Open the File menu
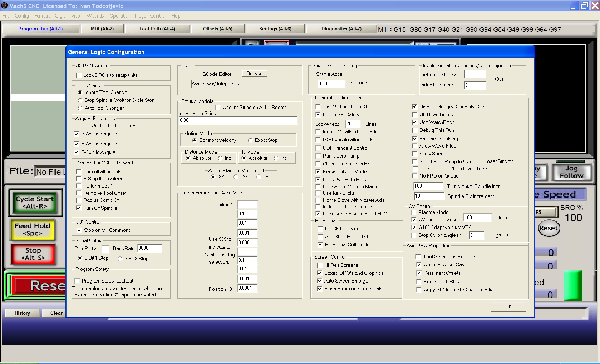Screen dimensions: 600x364 click(x=6, y=16)
